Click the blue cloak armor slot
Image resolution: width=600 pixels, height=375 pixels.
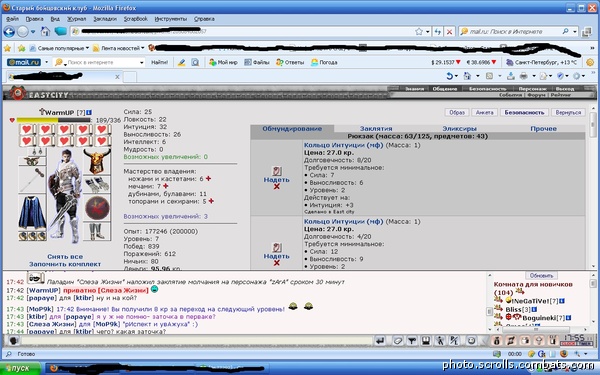(32, 212)
